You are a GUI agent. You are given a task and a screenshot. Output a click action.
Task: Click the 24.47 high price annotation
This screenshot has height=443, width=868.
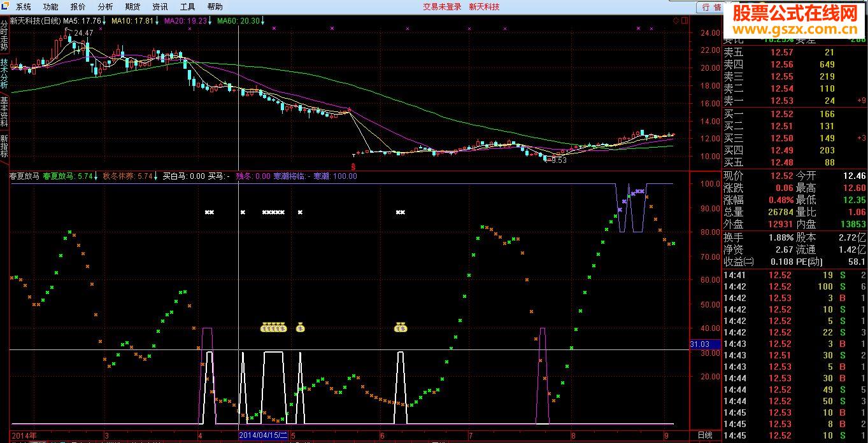tap(83, 32)
